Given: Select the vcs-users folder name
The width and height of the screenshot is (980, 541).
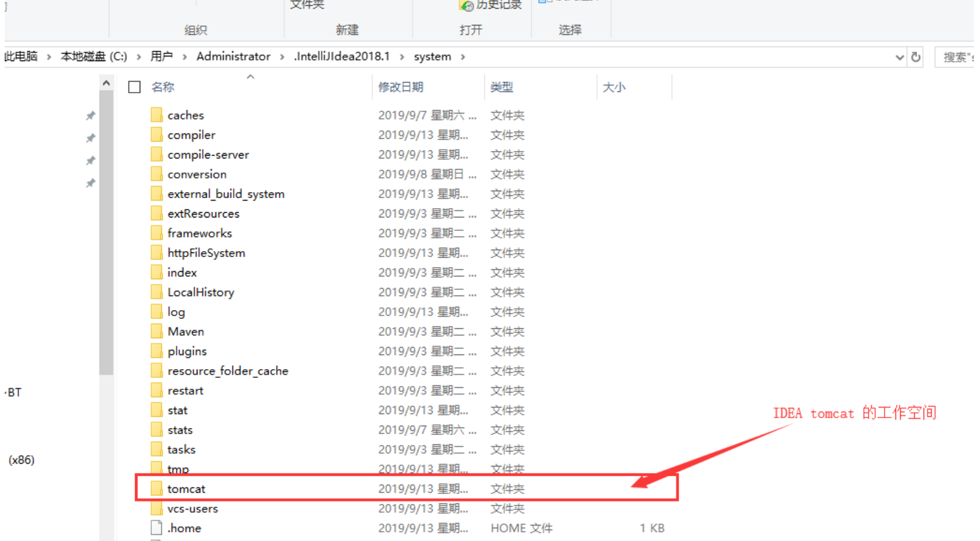Looking at the screenshot, I should click(193, 509).
